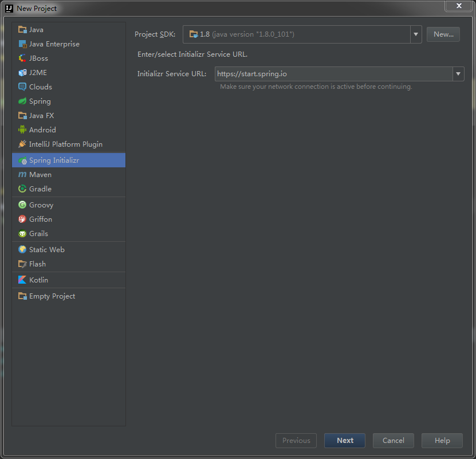Click the Spring leaf icon
476x459 pixels.
22,101
